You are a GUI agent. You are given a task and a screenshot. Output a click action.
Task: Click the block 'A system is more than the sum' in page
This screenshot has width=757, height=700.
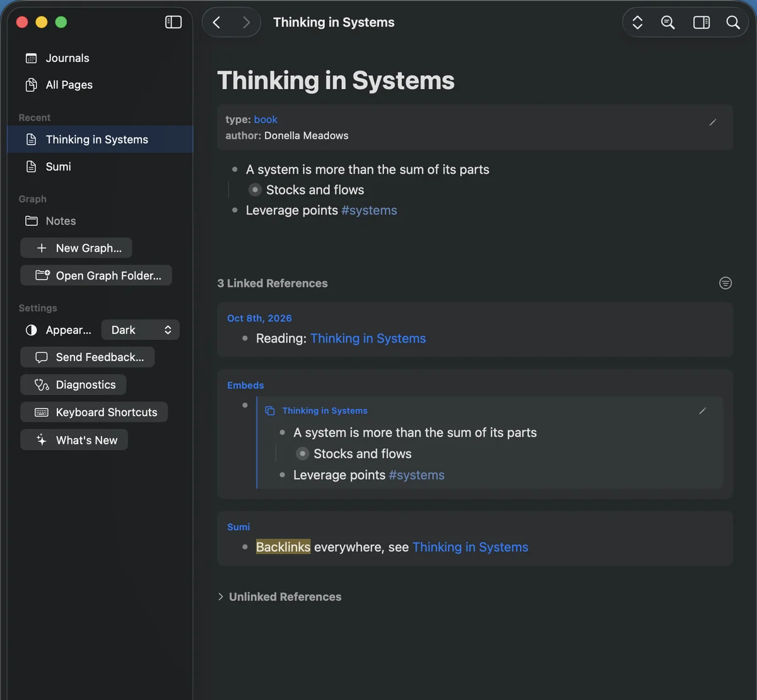click(x=367, y=169)
